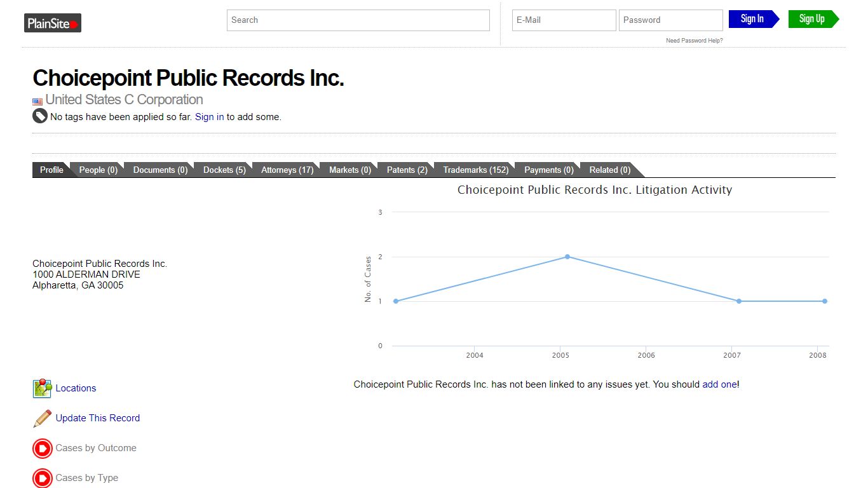The width and height of the screenshot is (868, 488).
Task: Open the Locations link
Action: 76,388
